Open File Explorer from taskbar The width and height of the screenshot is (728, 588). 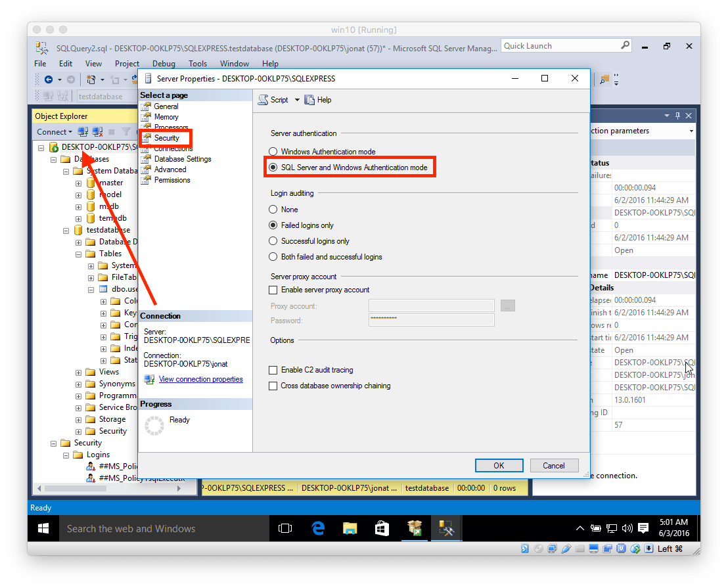(x=350, y=529)
